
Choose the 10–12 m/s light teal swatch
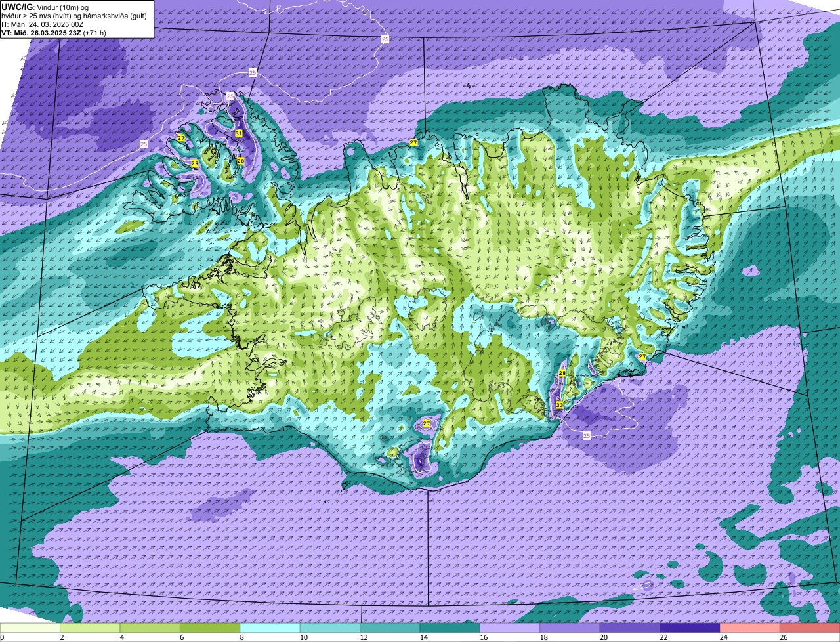(330, 628)
